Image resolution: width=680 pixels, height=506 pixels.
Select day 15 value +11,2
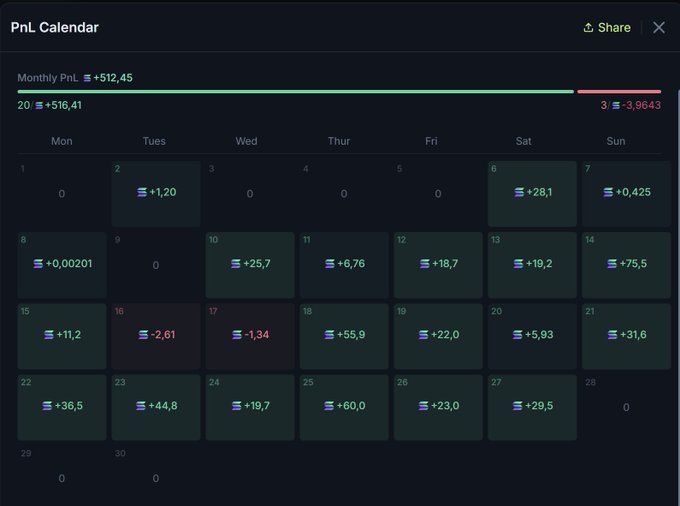[69, 335]
